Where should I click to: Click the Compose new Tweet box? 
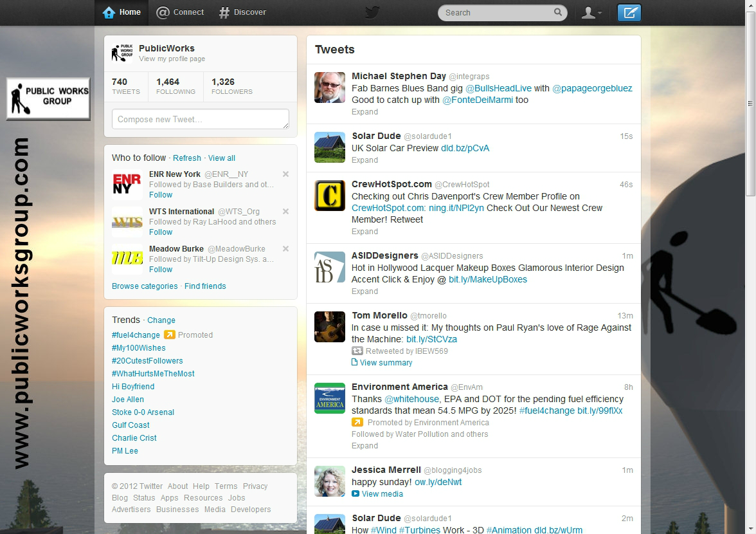pos(200,119)
